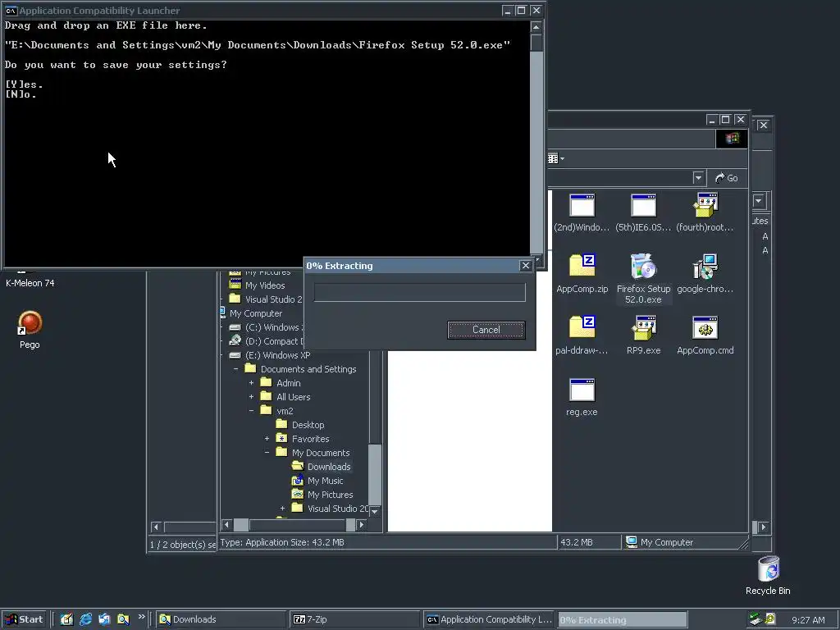840x630 pixels.
Task: Click folder tree horizontal scroll right arrow
Action: click(362, 524)
